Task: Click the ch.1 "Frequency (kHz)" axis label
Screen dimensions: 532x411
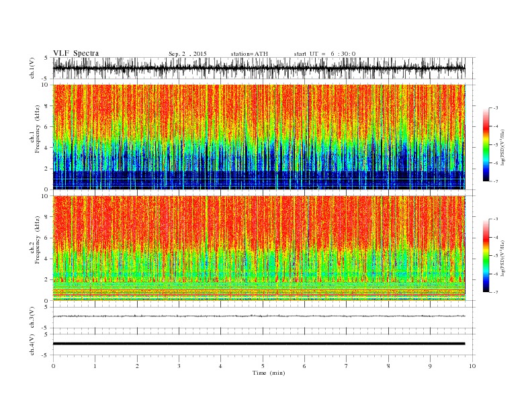Action: [x=38, y=129]
